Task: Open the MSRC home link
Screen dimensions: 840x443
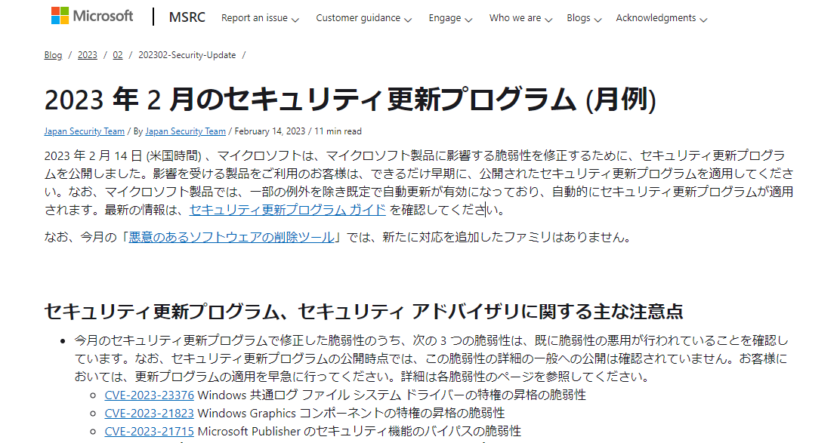Action: click(187, 17)
